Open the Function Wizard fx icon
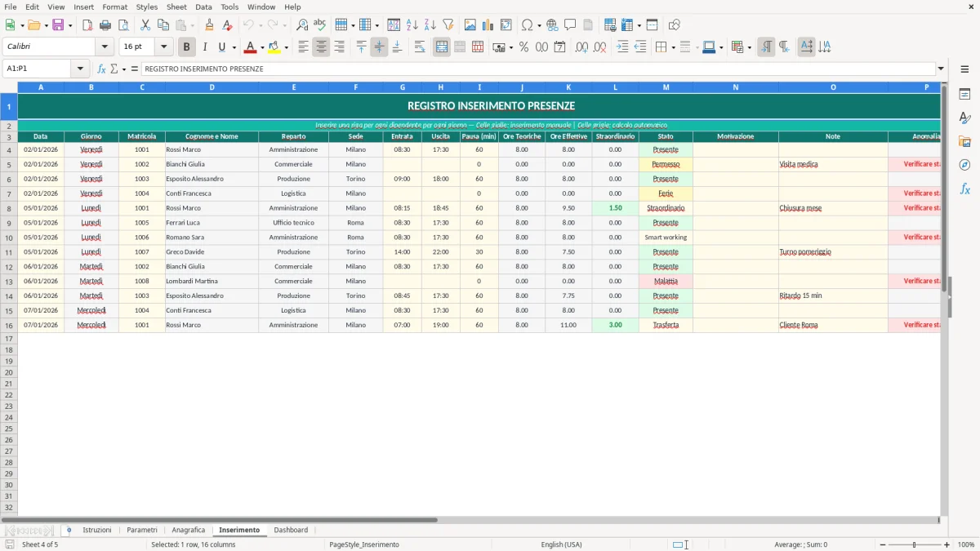This screenshot has width=980, height=551. (x=101, y=69)
